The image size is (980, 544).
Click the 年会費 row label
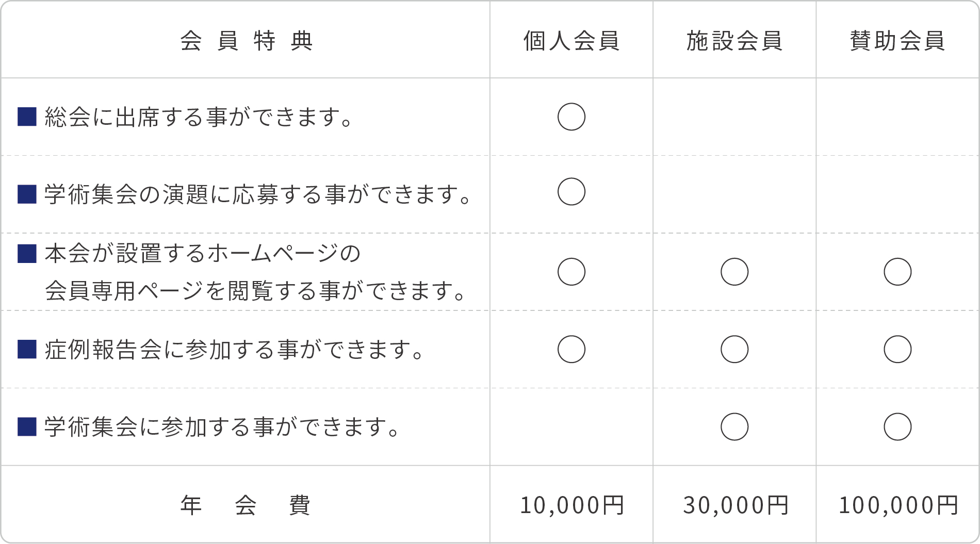click(246, 505)
